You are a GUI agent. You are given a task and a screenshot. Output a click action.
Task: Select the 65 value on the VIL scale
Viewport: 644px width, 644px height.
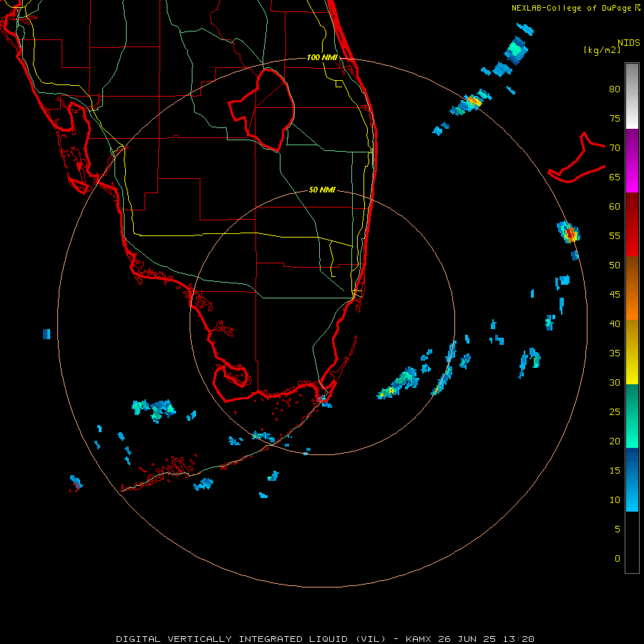[615, 177]
